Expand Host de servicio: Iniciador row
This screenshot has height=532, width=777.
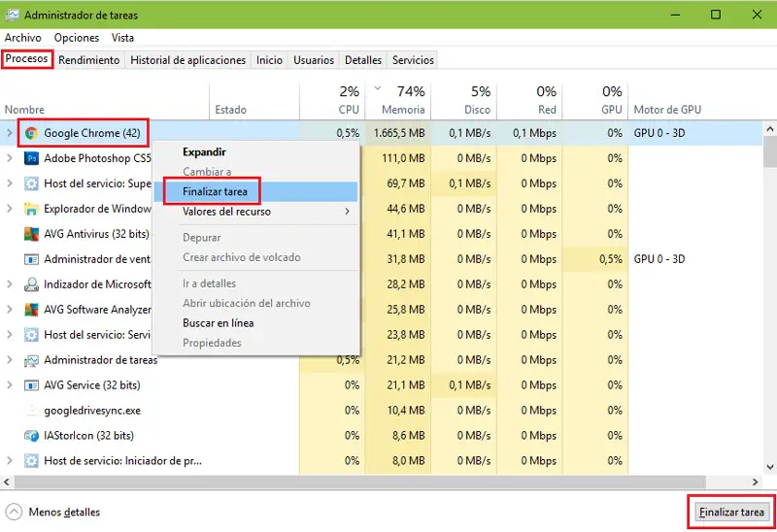point(9,461)
